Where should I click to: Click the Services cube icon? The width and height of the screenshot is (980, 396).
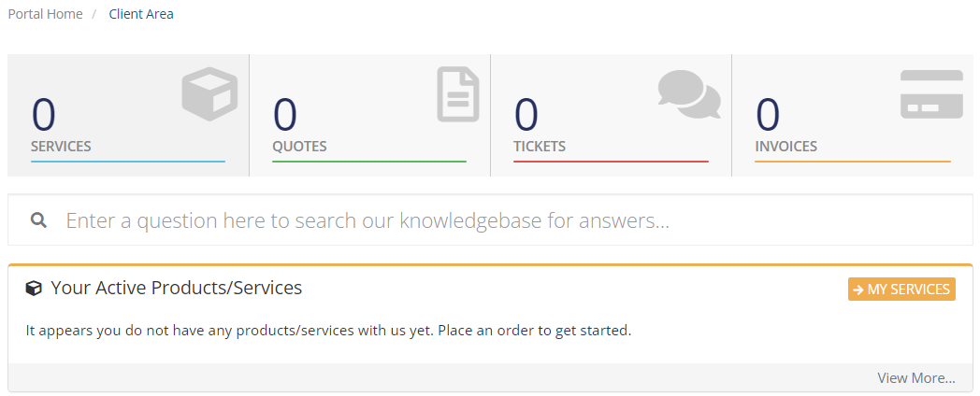pos(210,93)
